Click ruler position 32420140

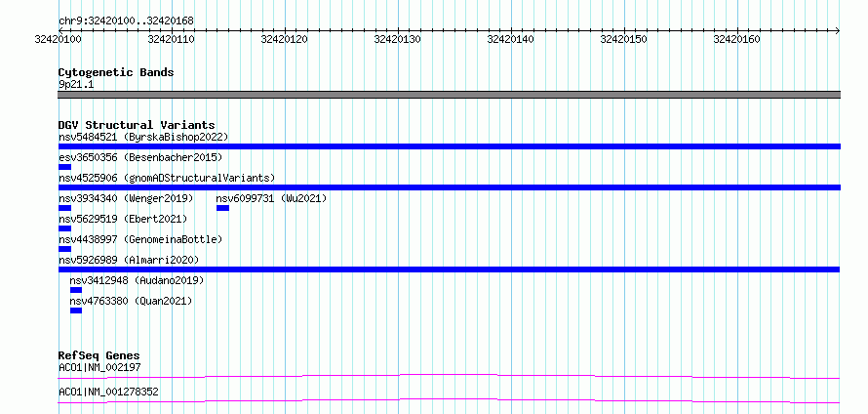click(x=510, y=39)
